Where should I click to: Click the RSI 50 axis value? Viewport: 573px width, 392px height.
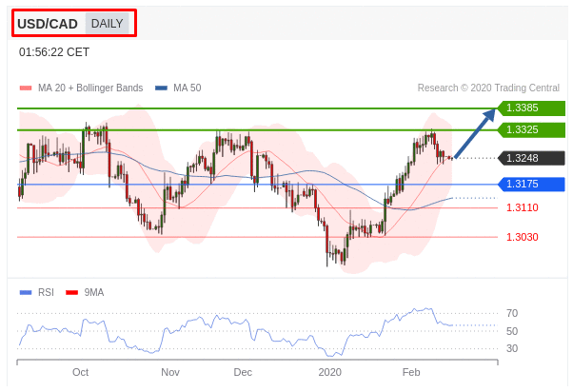point(512,331)
